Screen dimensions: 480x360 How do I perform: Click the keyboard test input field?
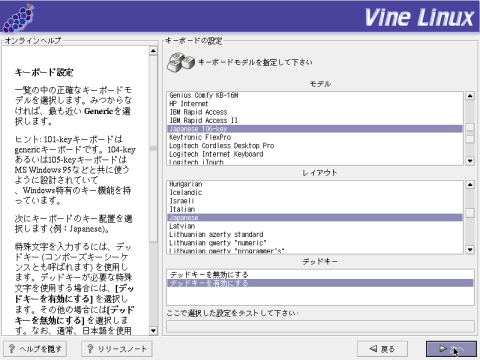click(320, 326)
